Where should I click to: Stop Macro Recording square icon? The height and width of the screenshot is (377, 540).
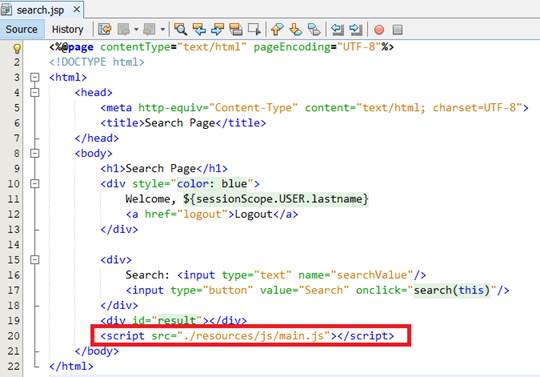click(397, 30)
